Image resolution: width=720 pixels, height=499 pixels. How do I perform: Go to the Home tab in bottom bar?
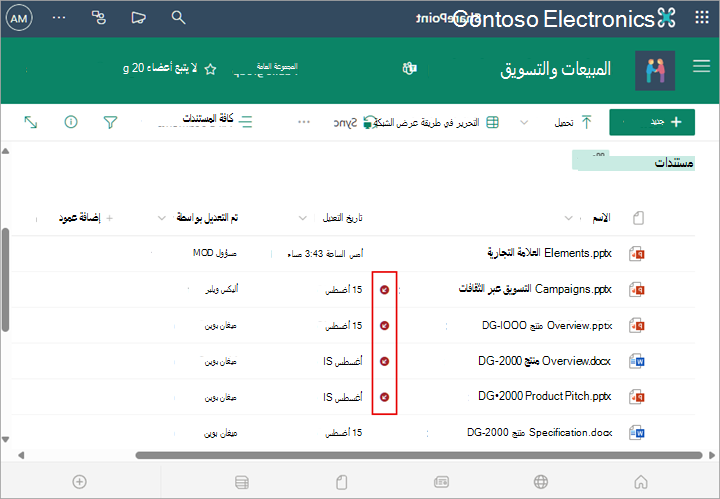pos(641,482)
